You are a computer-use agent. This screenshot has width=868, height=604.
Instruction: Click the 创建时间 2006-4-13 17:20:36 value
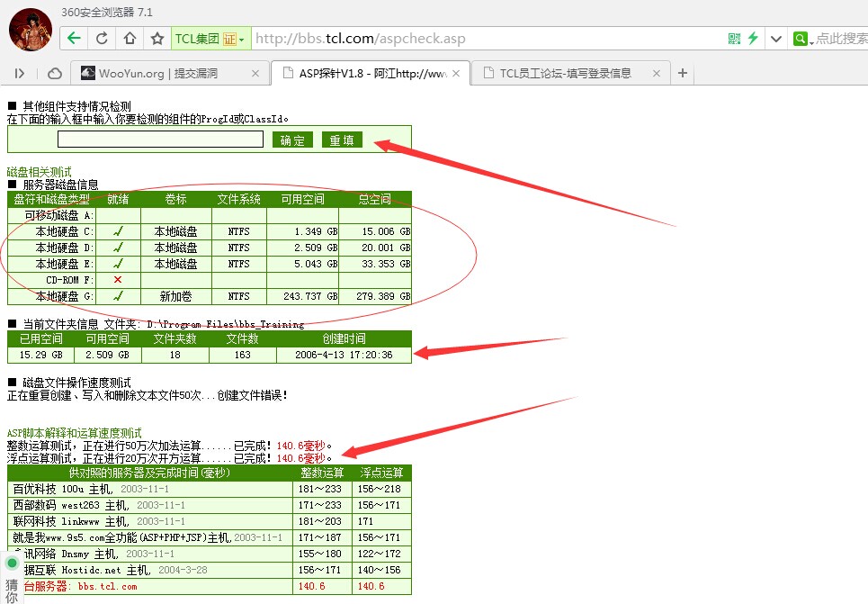[344, 355]
